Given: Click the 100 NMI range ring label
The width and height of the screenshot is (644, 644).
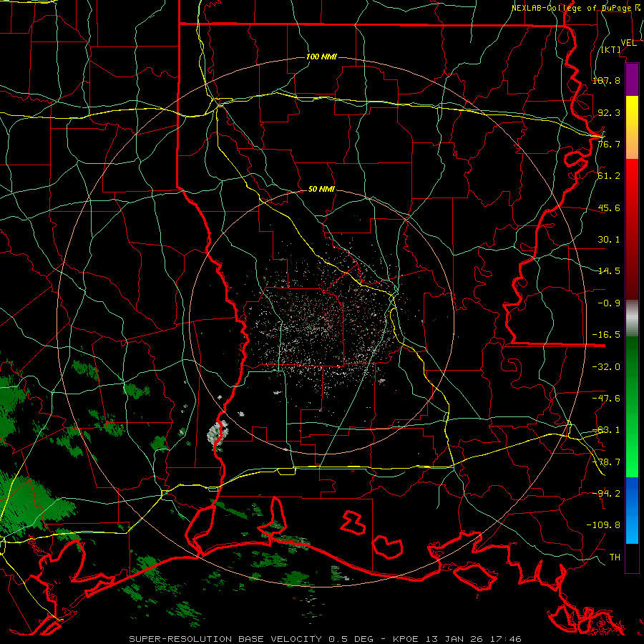Looking at the screenshot, I should [x=321, y=57].
